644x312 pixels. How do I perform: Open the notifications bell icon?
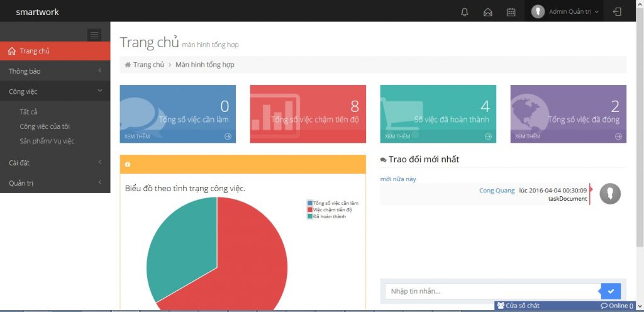pos(465,12)
